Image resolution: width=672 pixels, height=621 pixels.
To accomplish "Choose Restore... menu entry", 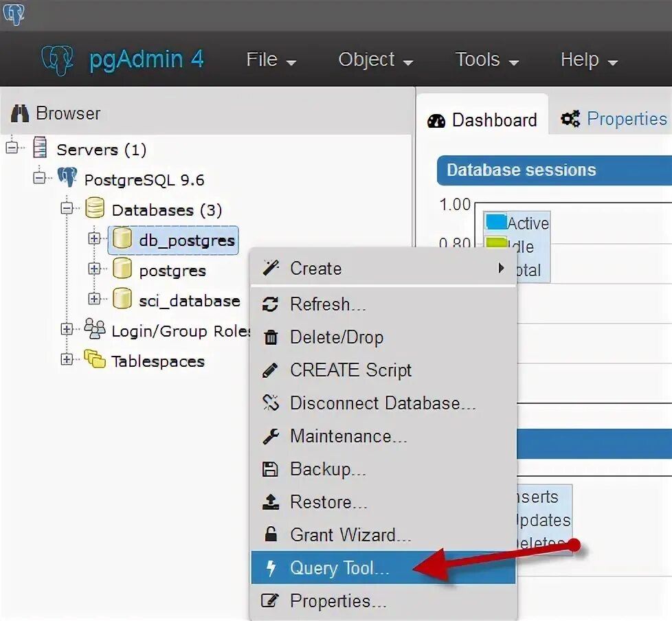I will click(383, 502).
